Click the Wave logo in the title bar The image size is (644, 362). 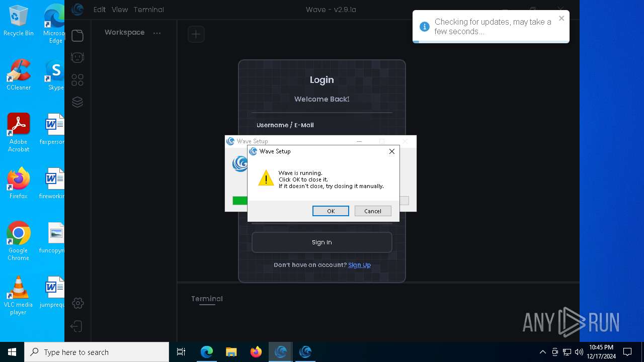pos(77,10)
